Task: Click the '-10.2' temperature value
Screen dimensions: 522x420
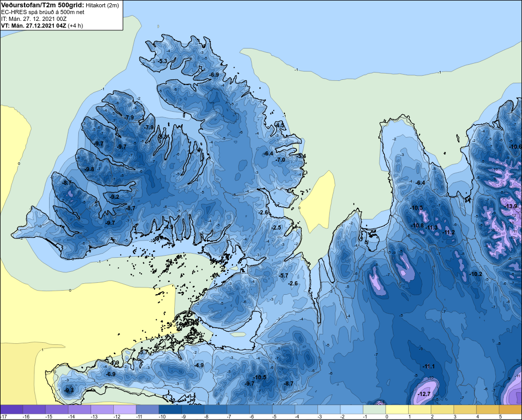Action: point(476,274)
